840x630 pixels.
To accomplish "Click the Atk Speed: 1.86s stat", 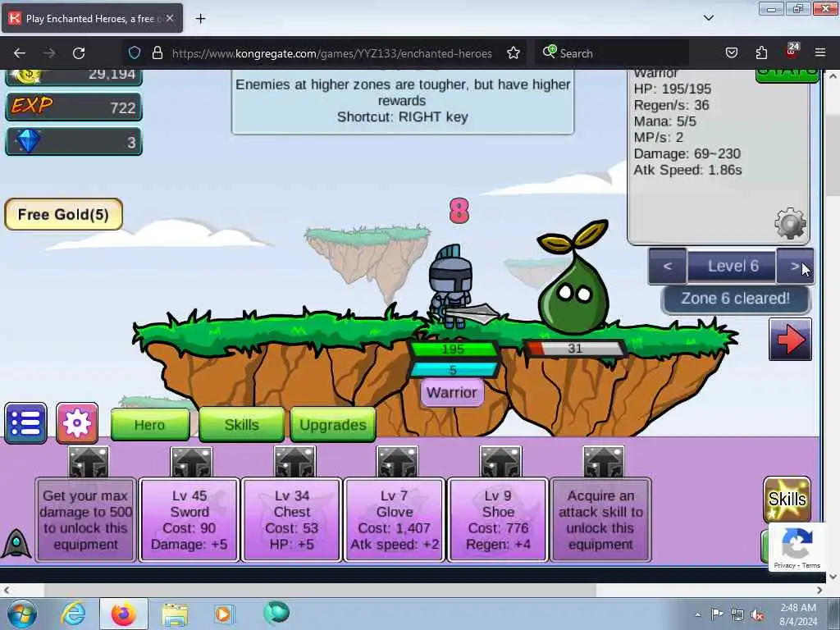I will click(x=687, y=171).
